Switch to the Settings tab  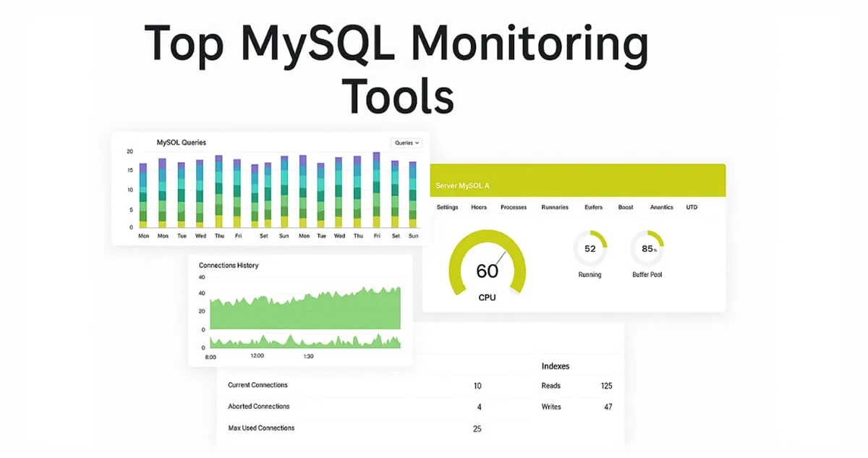[x=446, y=207]
